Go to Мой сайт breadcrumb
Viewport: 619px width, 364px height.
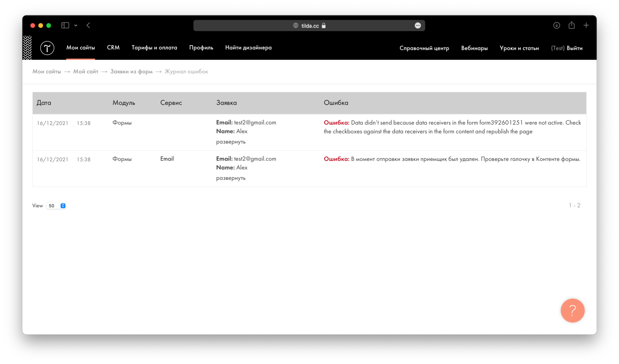click(86, 71)
